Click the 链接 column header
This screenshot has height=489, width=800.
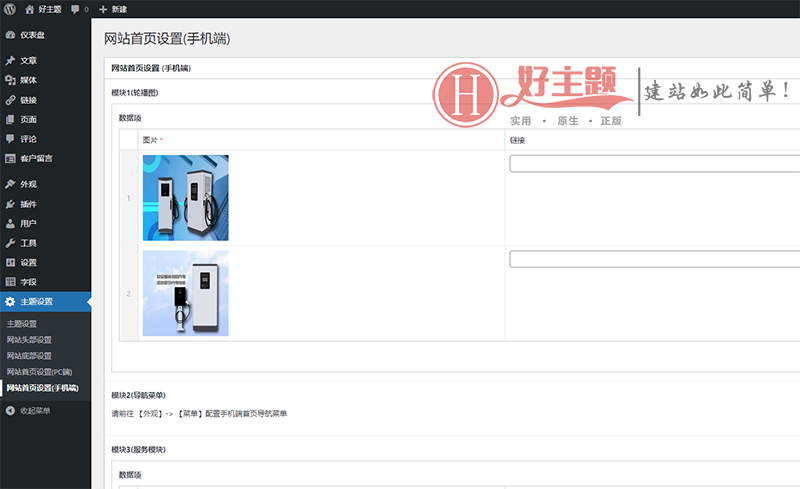coord(517,140)
